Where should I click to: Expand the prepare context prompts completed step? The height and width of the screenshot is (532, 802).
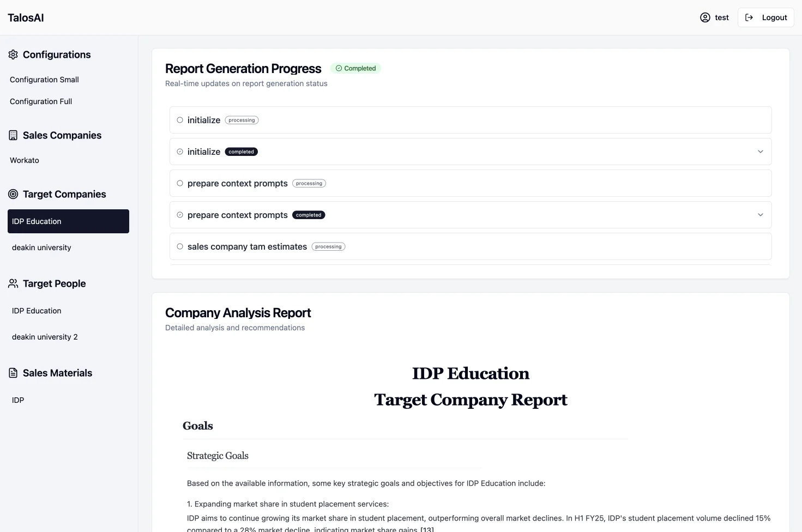761,215
